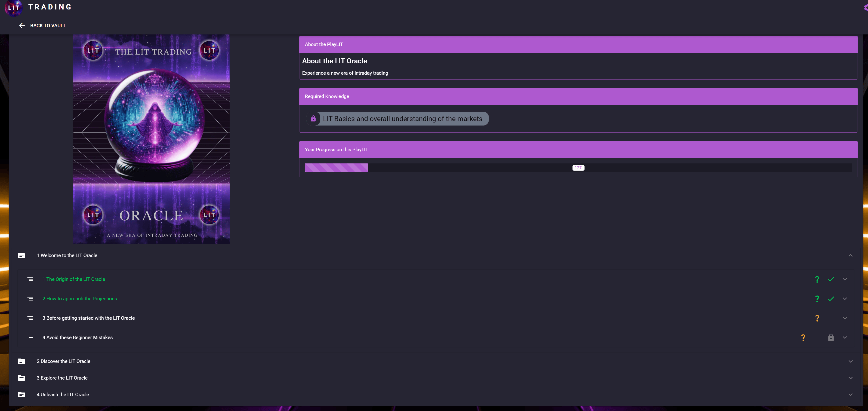
Task: Expand section 2 Discover the LIT Oracle
Action: tap(436, 361)
